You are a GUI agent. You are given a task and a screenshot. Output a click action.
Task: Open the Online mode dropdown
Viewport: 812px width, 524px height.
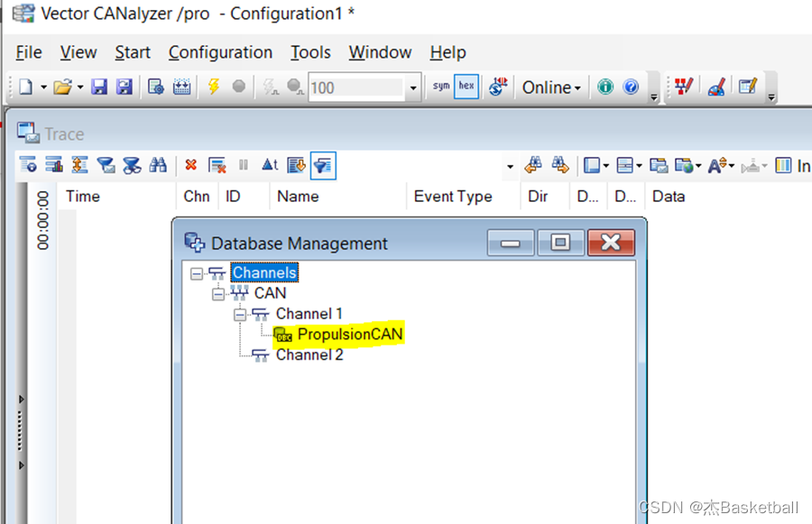(x=551, y=87)
